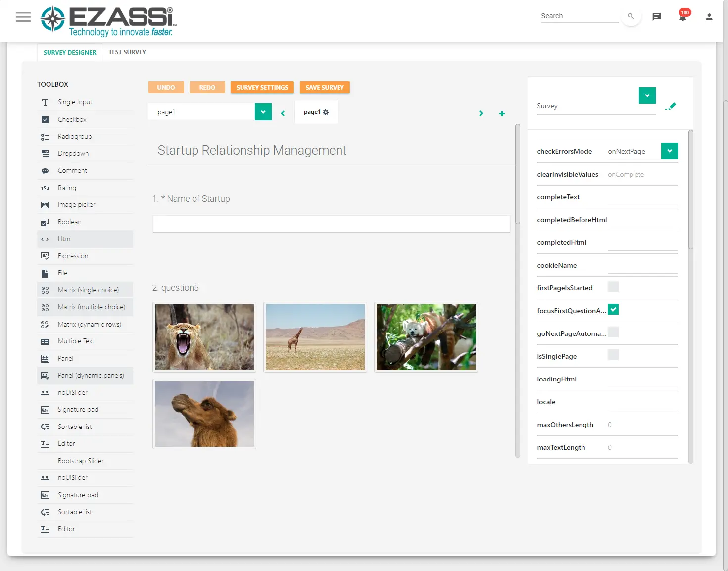Click the question5 title text
Viewport: 728px width, 571px height.
point(180,288)
